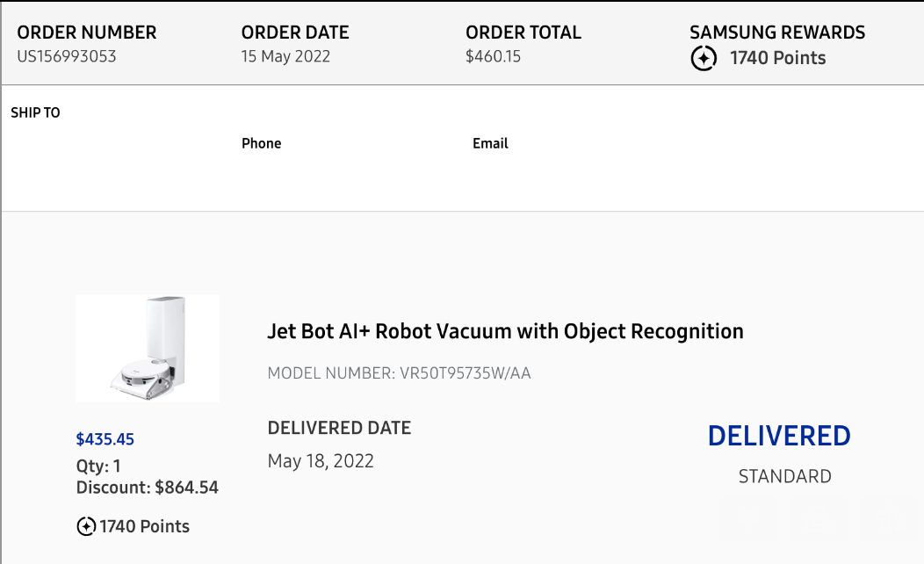
Task: Click the 1740 Points text under the product
Action: 144,527
